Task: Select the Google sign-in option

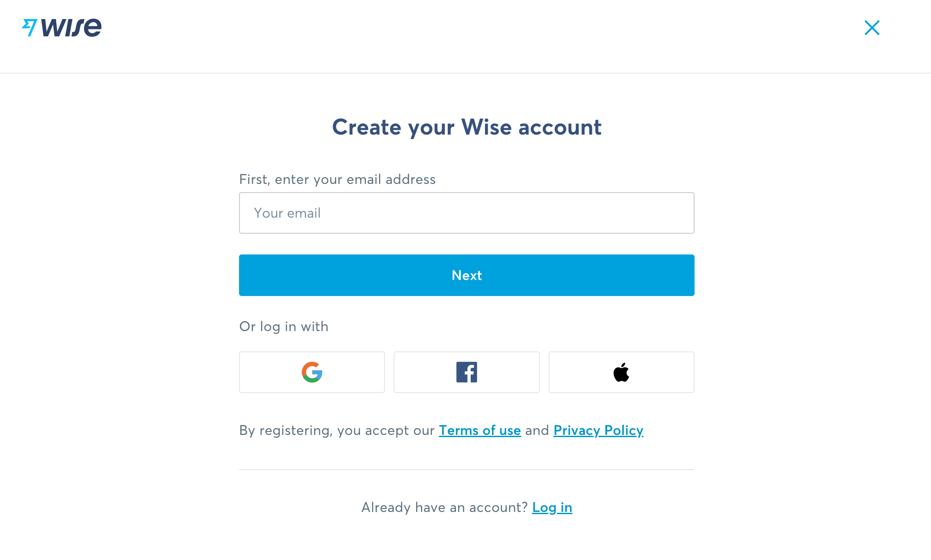Action: (x=311, y=372)
